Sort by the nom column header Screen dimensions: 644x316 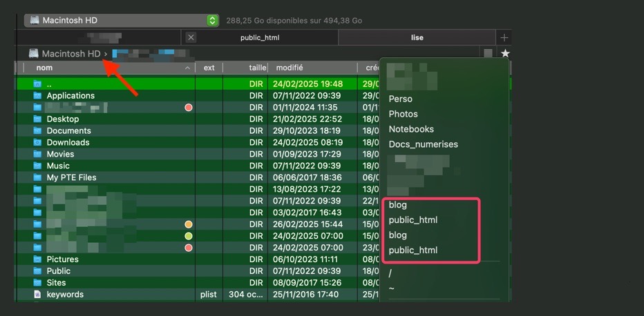pyautogui.click(x=44, y=68)
